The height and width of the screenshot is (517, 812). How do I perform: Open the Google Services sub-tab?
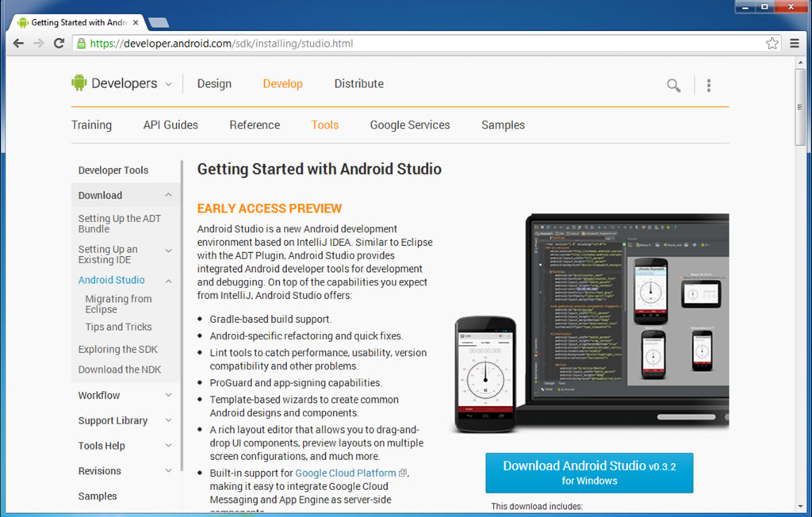tap(410, 124)
